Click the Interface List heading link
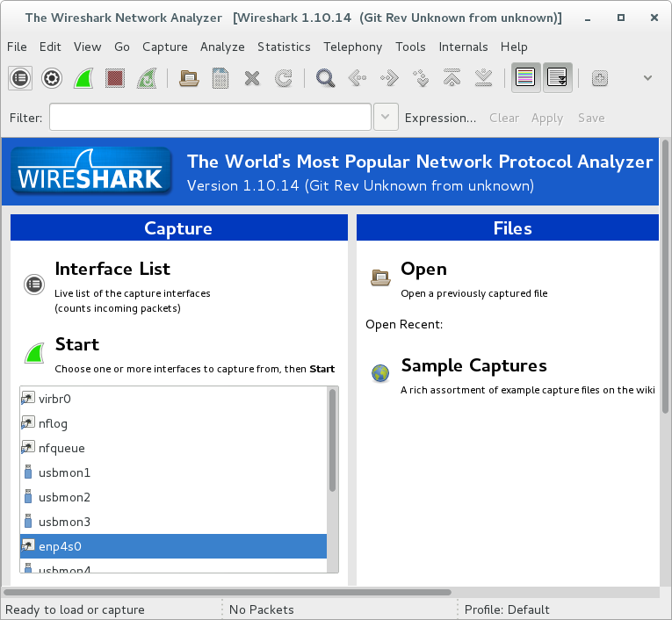Screen dimensions: 672x620 (112, 269)
